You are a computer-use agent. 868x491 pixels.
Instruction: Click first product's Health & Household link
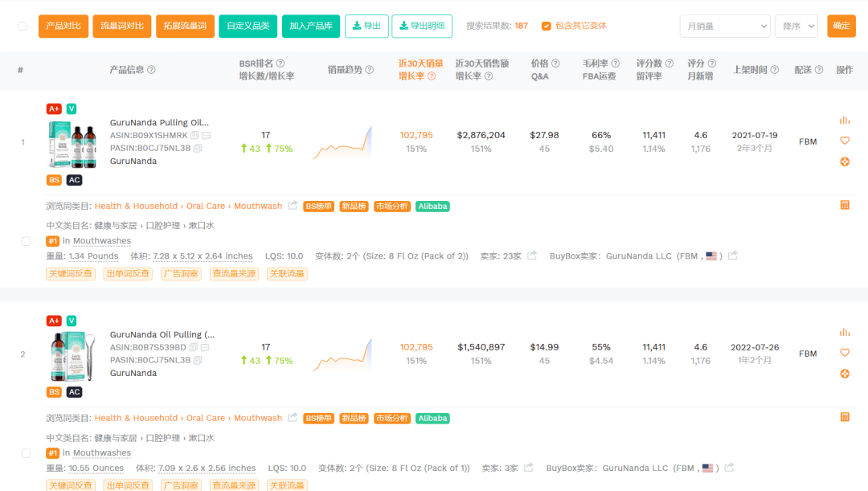tap(136, 206)
